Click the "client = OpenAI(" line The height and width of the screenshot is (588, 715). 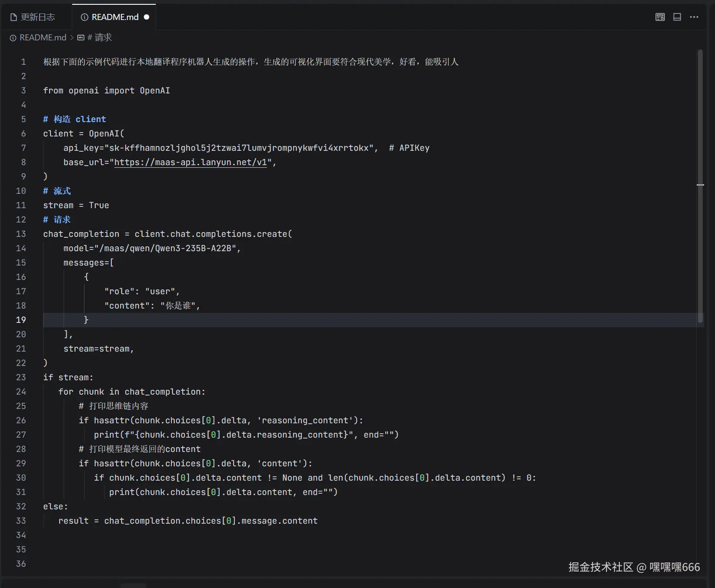84,133
